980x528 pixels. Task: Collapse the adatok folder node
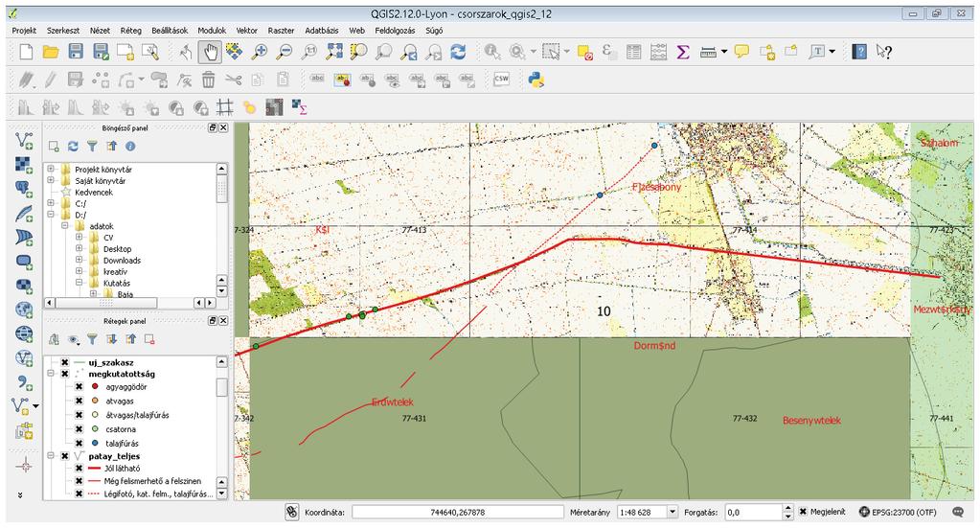pos(65,225)
